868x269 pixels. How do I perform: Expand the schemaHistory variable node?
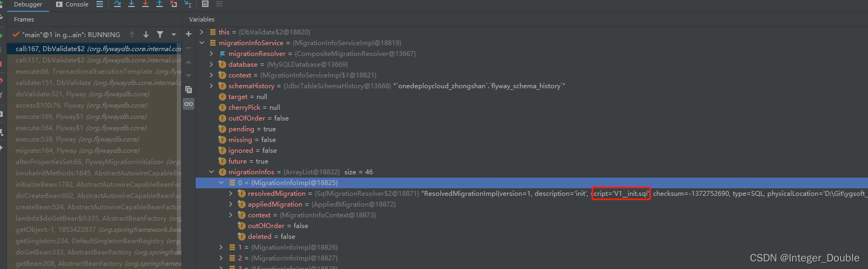coord(212,86)
